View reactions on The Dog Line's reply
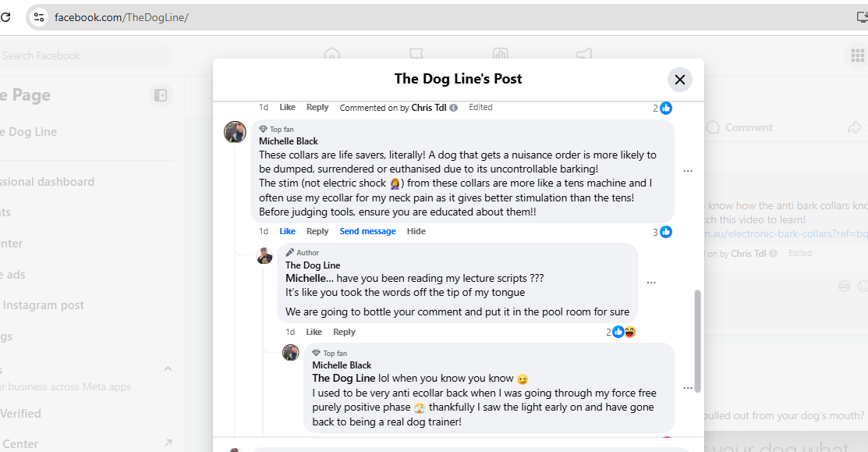This screenshot has width=868, height=452. [621, 332]
